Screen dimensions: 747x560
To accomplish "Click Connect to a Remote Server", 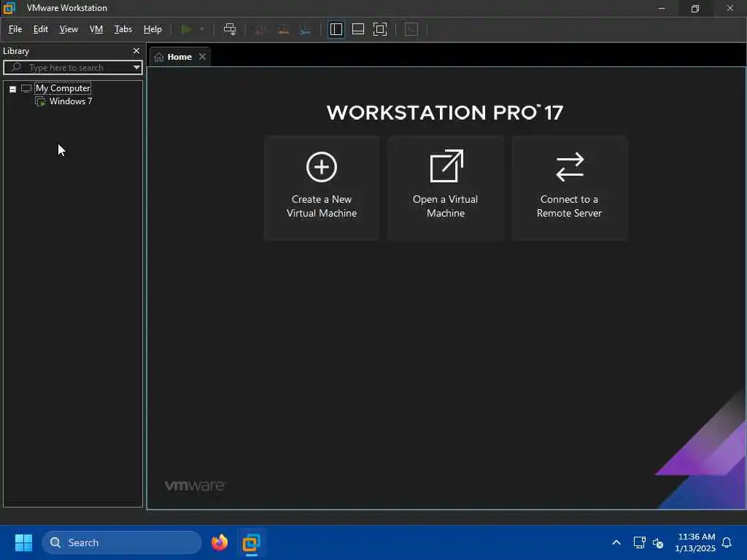I will [x=569, y=188].
